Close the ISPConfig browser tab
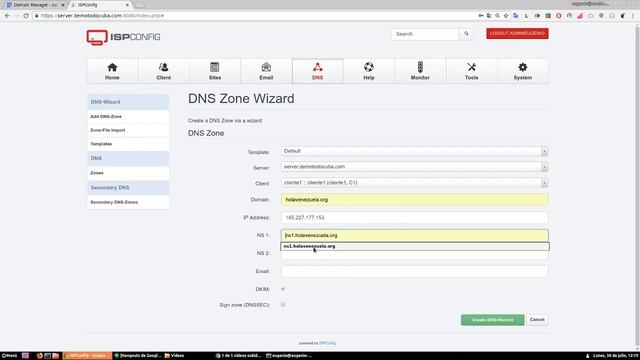640x360 pixels. (127, 5)
